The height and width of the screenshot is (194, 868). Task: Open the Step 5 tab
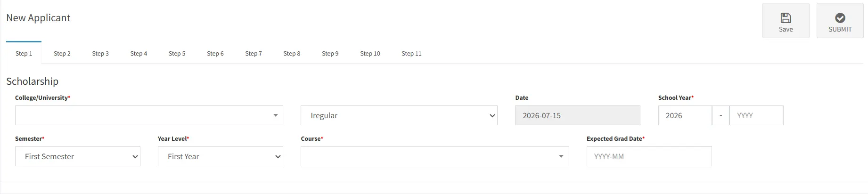pyautogui.click(x=177, y=53)
